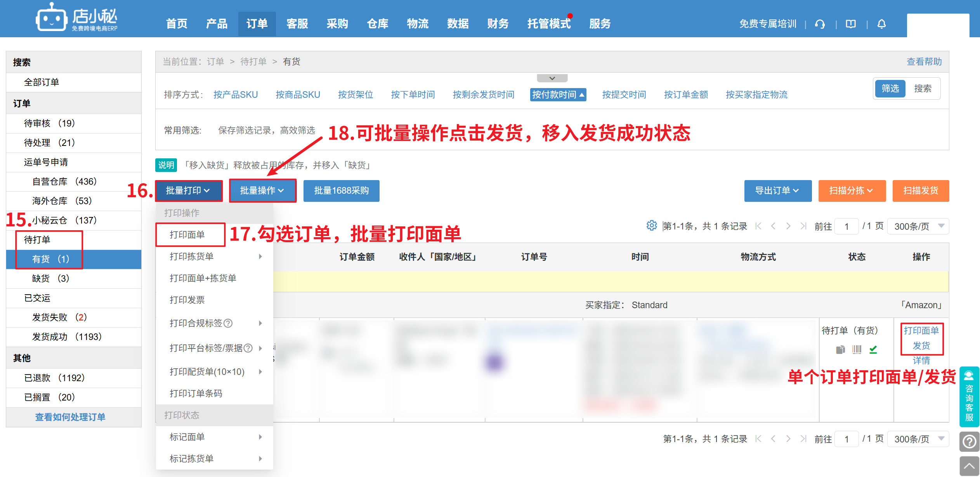
Task: Click the top page number input field
Action: pyautogui.click(x=846, y=226)
